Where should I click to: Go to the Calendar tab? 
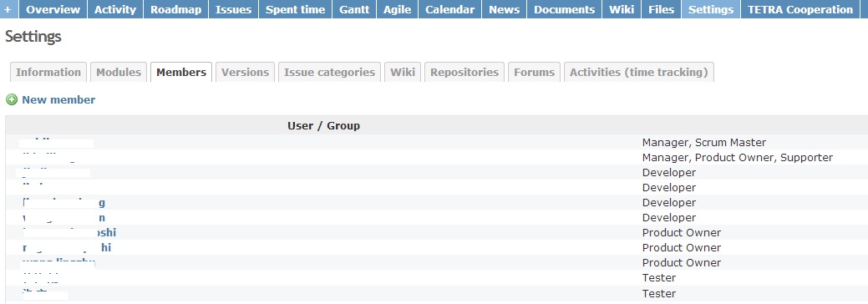pyautogui.click(x=449, y=9)
